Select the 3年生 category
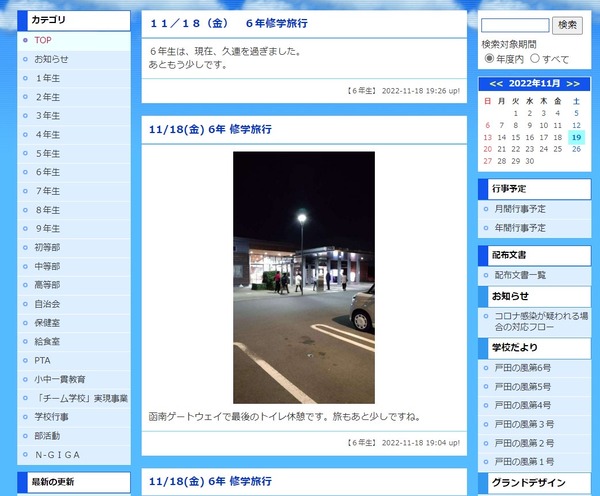This screenshot has height=496, width=600. pos(47,116)
